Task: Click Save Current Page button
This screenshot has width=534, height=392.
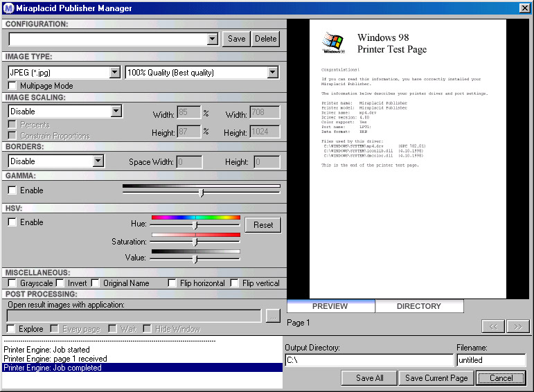Action: tap(436, 378)
